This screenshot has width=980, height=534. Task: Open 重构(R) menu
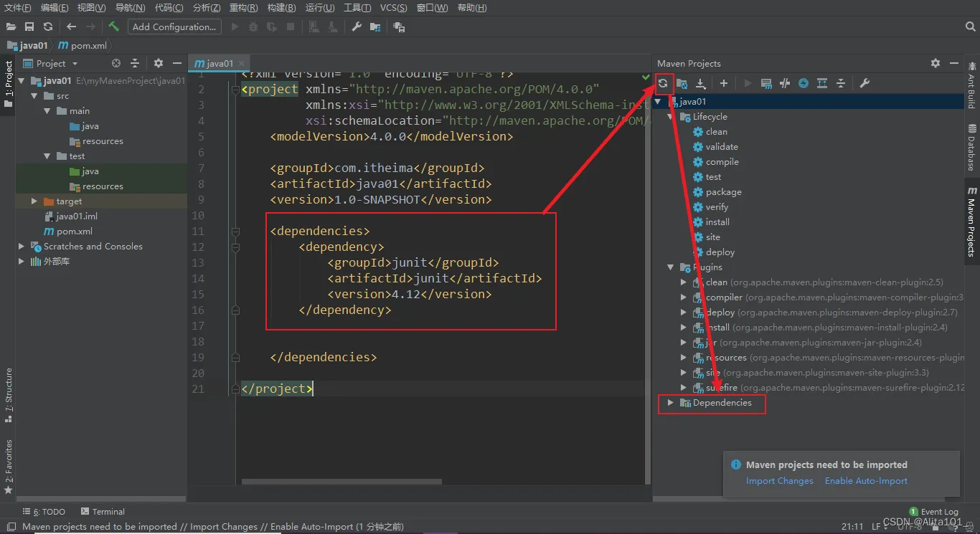(243, 8)
